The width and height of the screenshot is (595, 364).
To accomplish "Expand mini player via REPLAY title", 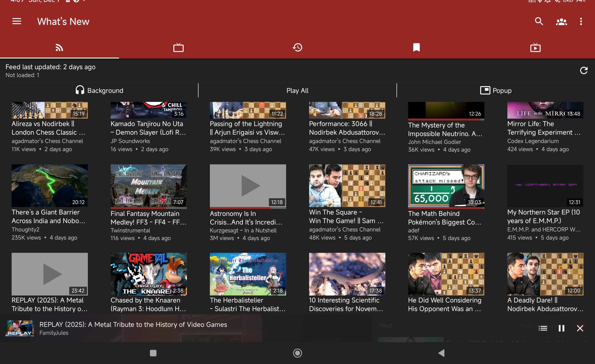I will pos(133,325).
